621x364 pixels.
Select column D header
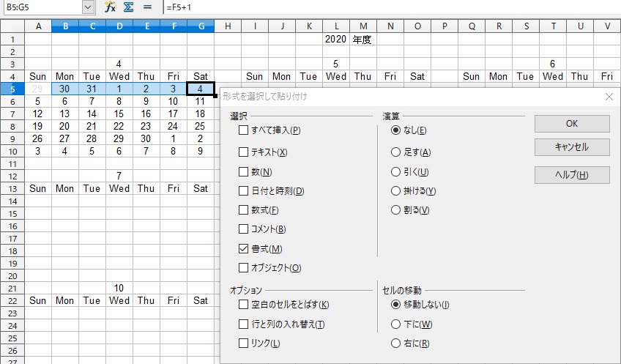119,26
